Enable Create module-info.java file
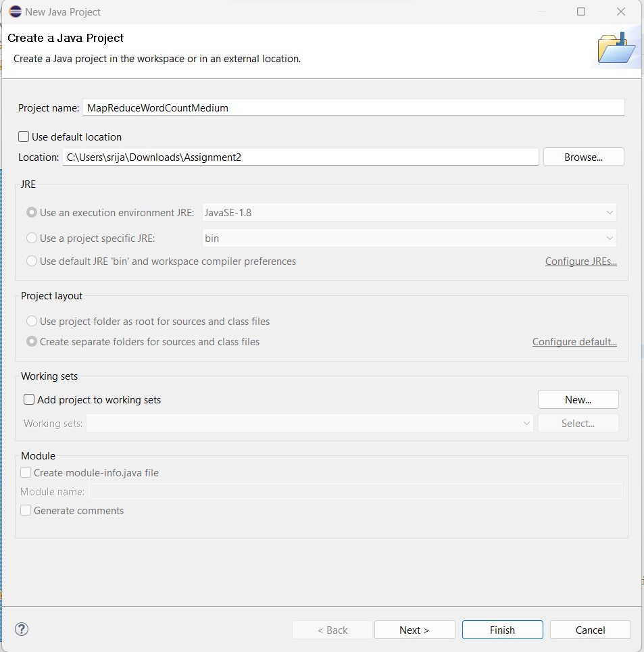 click(25, 472)
